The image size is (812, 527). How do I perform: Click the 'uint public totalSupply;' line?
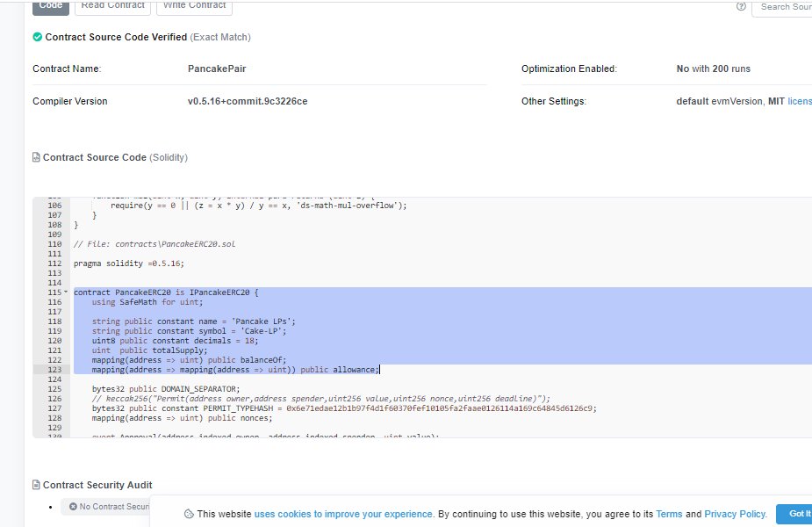(149, 350)
